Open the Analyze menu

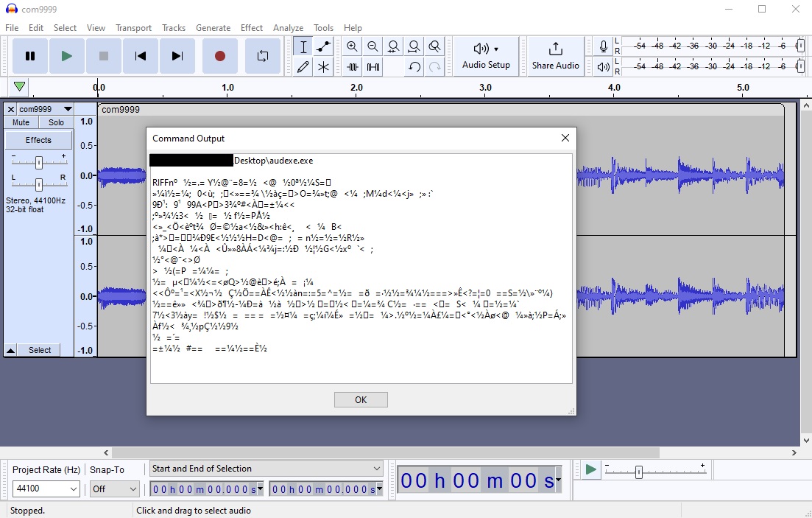289,27
